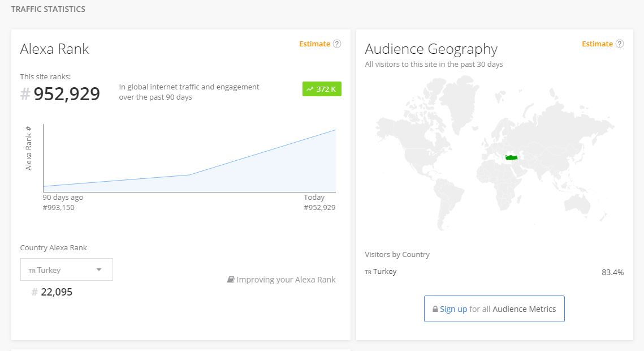This screenshot has height=351, width=644.
Task: Click the Audience Geography card title
Action: click(431, 49)
